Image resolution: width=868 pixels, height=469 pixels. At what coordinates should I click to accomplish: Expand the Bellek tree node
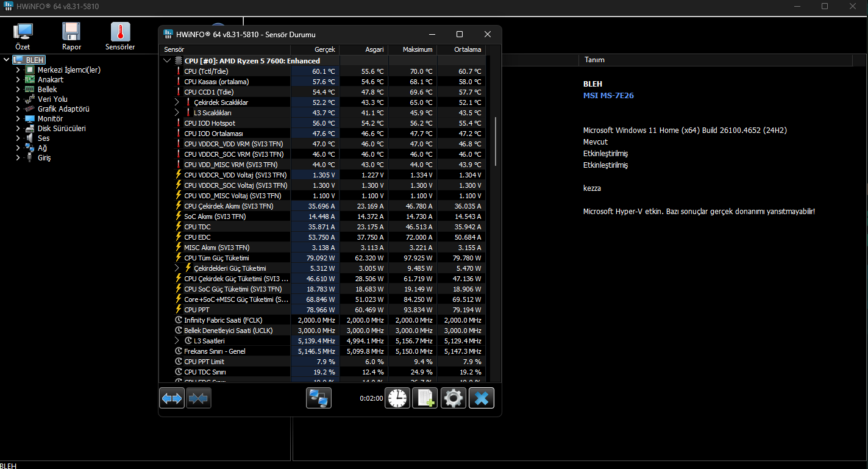[18, 89]
